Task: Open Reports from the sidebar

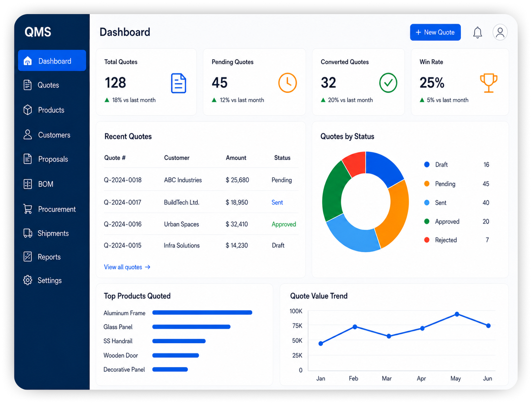Action: tap(49, 257)
